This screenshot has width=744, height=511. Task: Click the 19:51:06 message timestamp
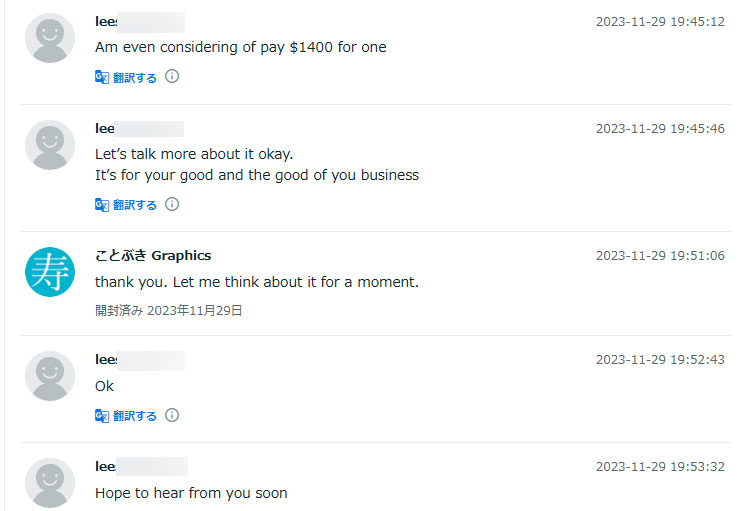(660, 255)
